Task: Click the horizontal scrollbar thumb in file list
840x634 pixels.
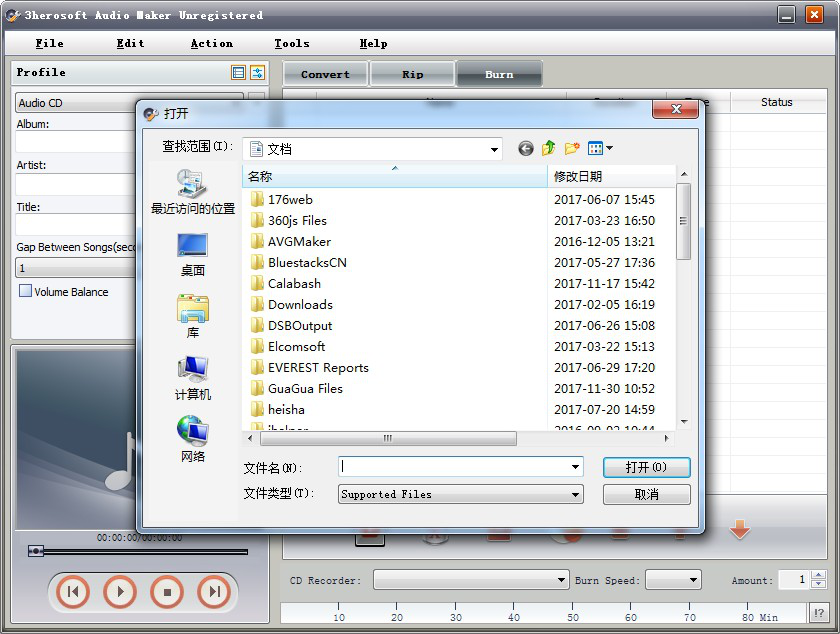Action: pyautogui.click(x=388, y=438)
